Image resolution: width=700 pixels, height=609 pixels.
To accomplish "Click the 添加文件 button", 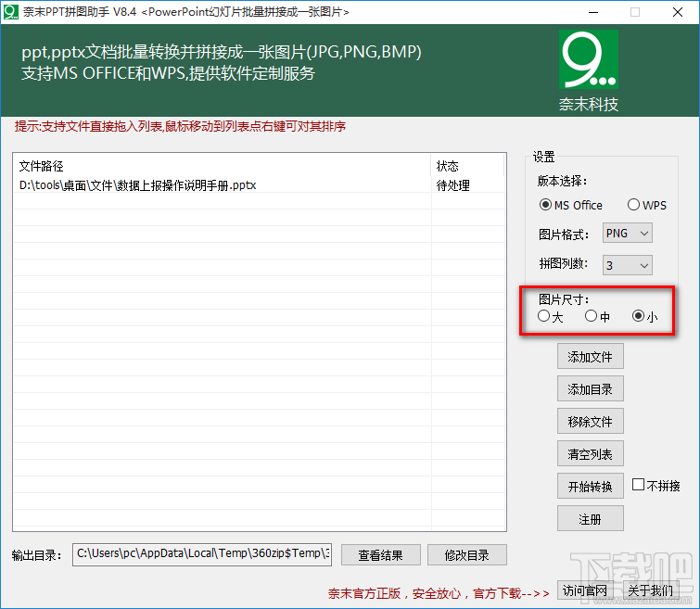I will [591, 356].
